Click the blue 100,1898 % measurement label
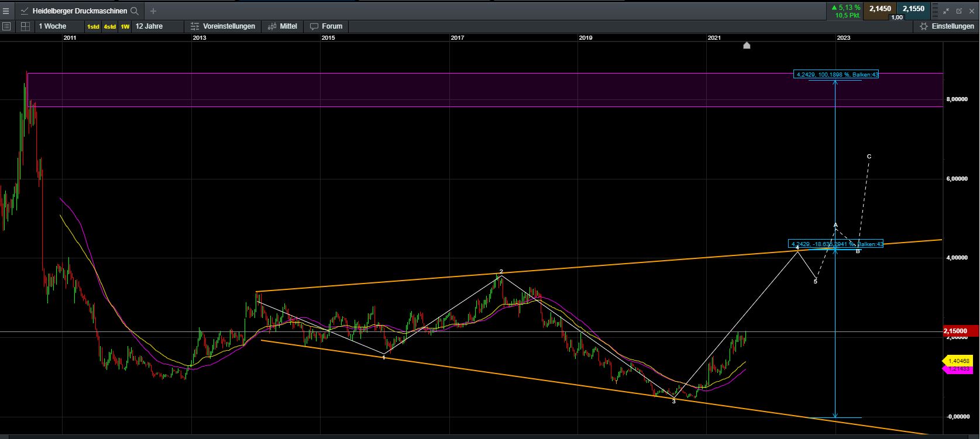The height and width of the screenshot is (439, 980). coord(836,74)
